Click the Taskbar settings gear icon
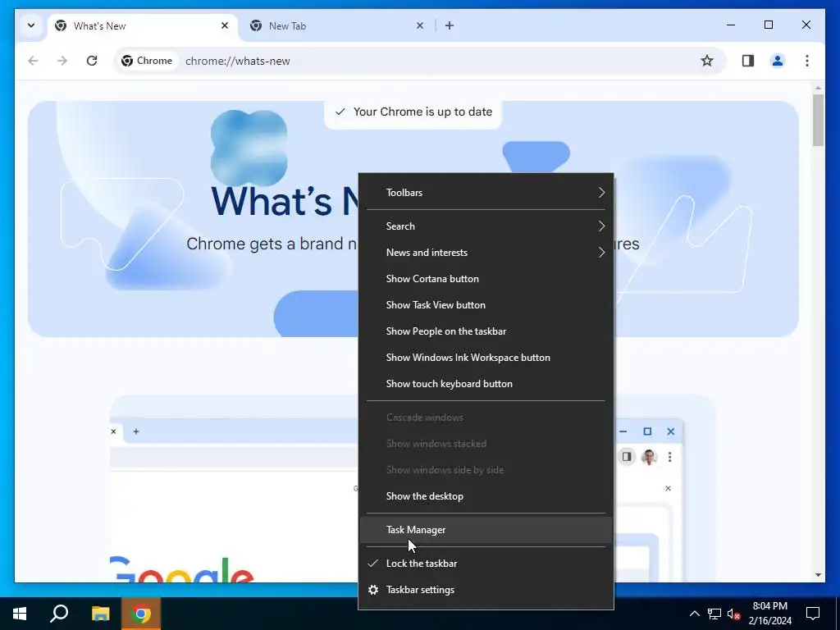This screenshot has width=840, height=630. [x=373, y=590]
